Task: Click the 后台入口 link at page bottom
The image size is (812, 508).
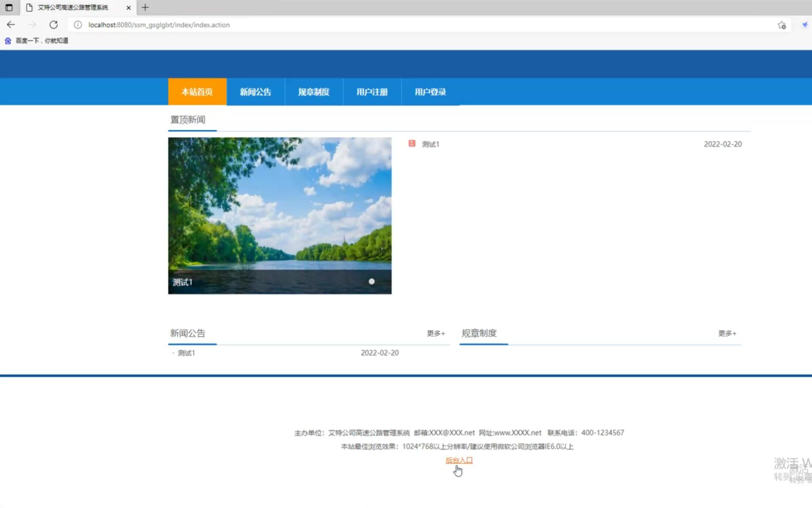Action: 459,460
